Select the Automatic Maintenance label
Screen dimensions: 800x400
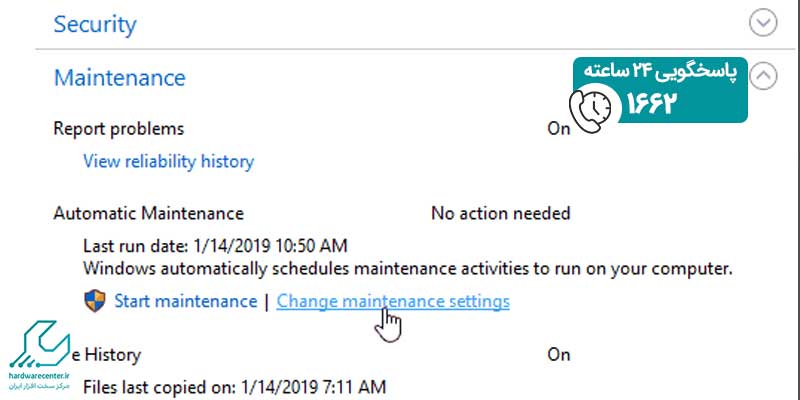[x=148, y=213]
